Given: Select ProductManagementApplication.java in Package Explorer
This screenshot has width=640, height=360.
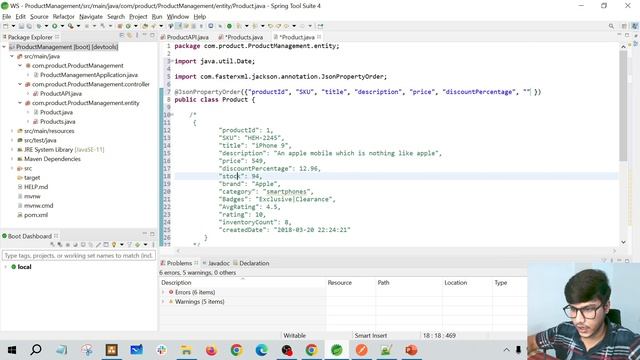Looking at the screenshot, I should click(x=89, y=75).
